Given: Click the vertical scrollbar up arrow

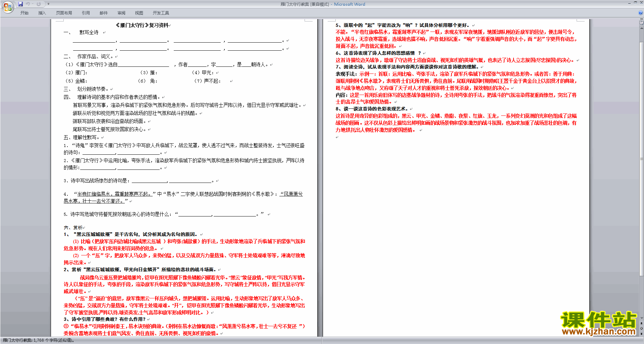Looking at the screenshot, I should pyautogui.click(x=642, y=28).
